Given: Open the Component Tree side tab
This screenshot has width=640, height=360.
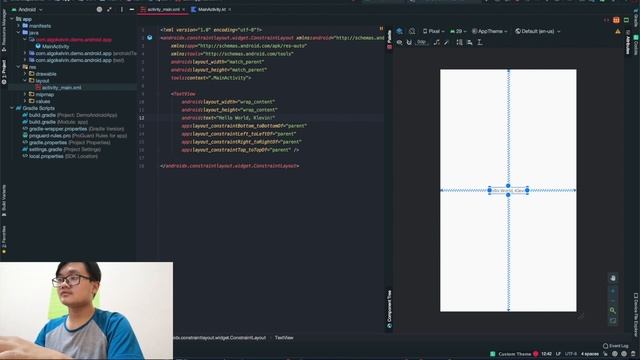Looking at the screenshot, I should 389,309.
